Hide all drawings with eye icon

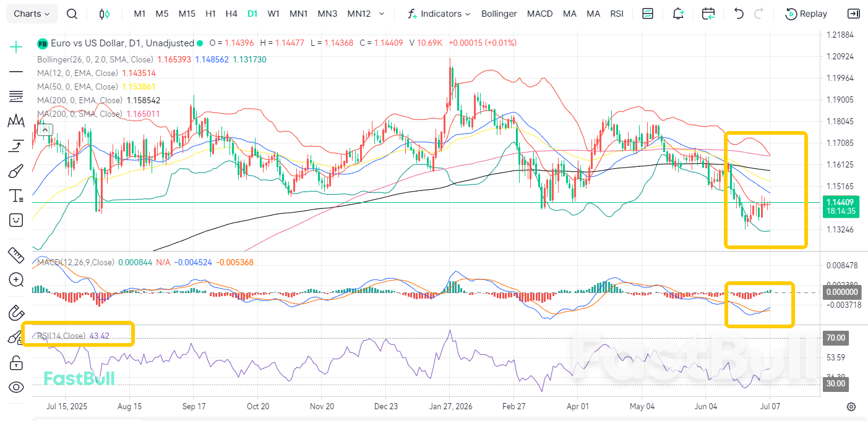(16, 388)
